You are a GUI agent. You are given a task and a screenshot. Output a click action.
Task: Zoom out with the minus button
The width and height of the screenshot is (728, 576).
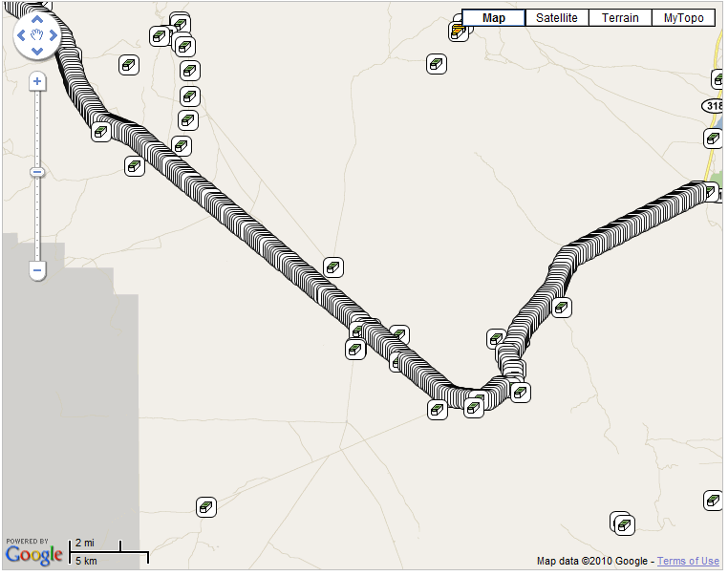[37, 271]
